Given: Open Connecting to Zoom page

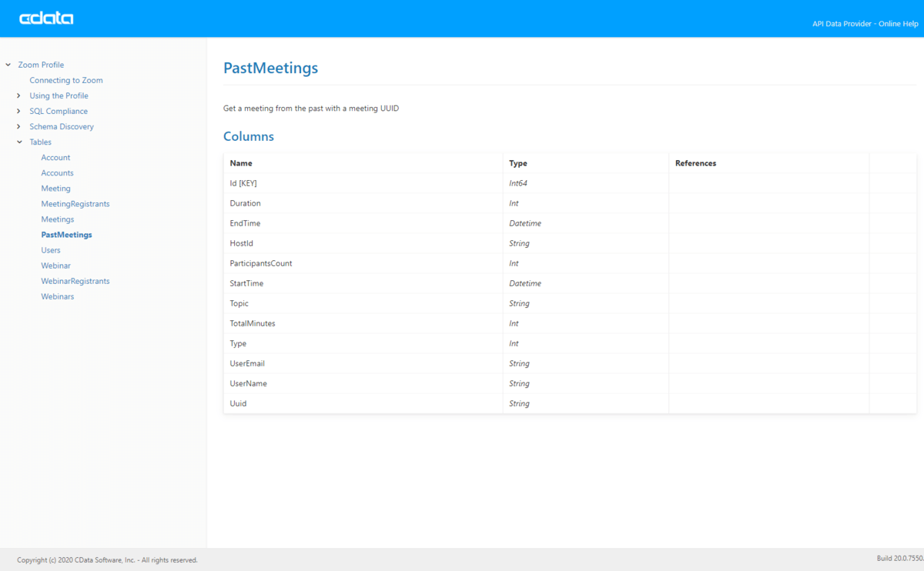Looking at the screenshot, I should coord(66,80).
